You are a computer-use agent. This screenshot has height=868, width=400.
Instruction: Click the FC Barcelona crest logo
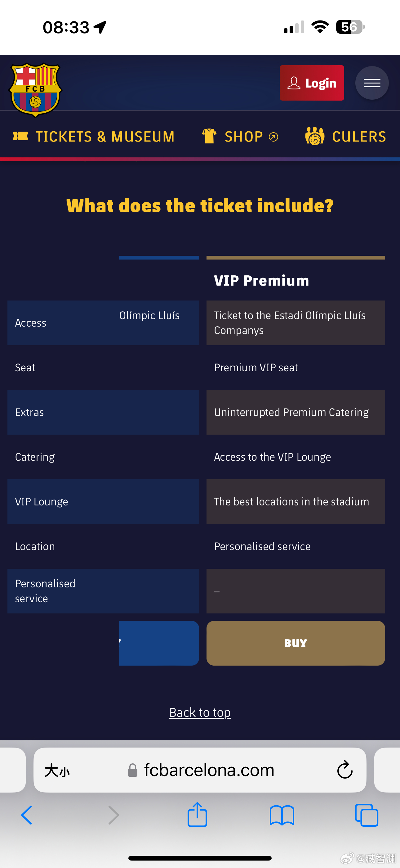(x=35, y=90)
